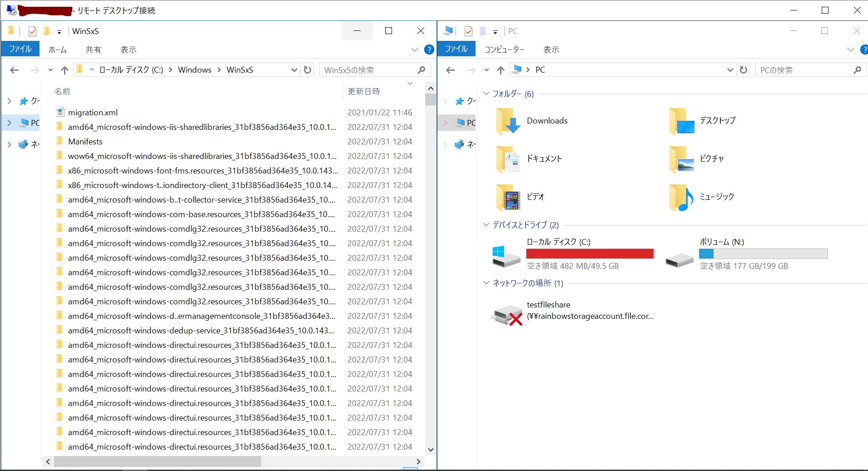Open WinSxS address bar history dropdown
Screen dimensions: 868x471
294,70
